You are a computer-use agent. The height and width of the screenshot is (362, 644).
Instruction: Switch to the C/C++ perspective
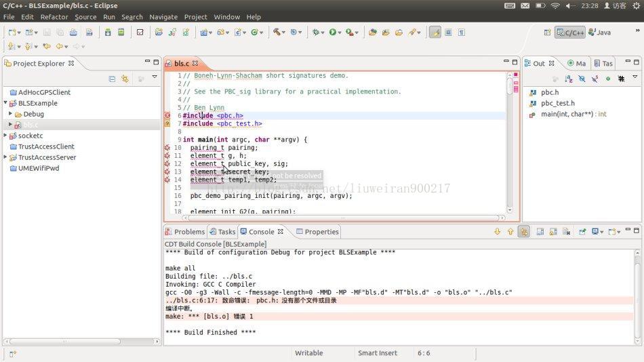pos(570,33)
